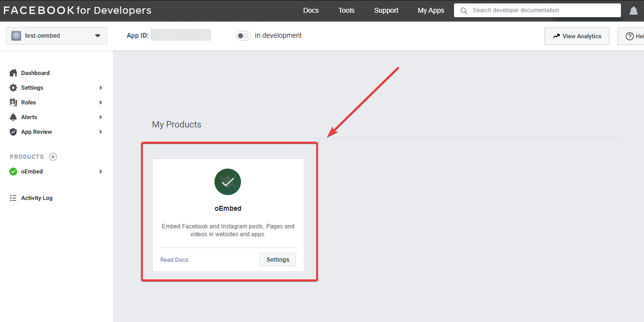Select the Settings gear icon in sidebar
Screen dimensions: 644x322
tap(14, 87)
